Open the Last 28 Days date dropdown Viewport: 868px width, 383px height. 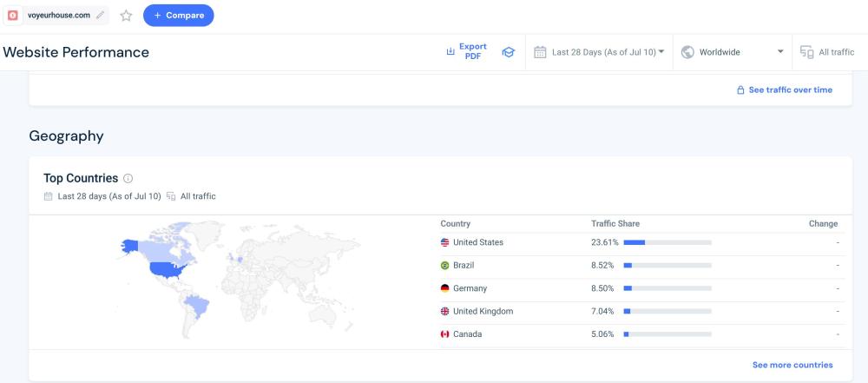click(x=599, y=52)
